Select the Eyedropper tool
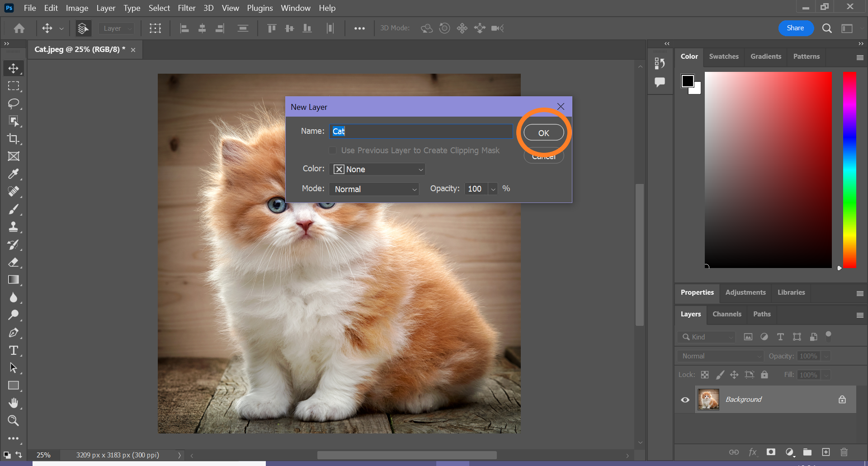The height and width of the screenshot is (466, 868). coord(13,174)
